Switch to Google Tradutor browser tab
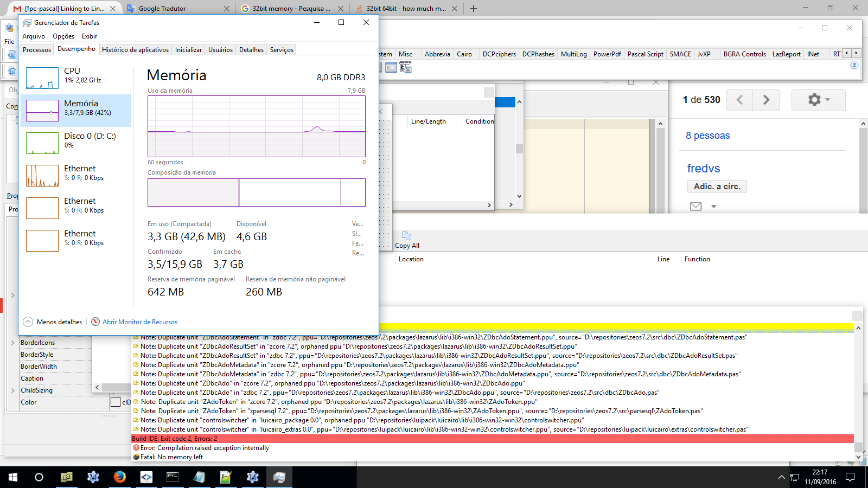Screen dimensions: 868x488 [176, 9]
